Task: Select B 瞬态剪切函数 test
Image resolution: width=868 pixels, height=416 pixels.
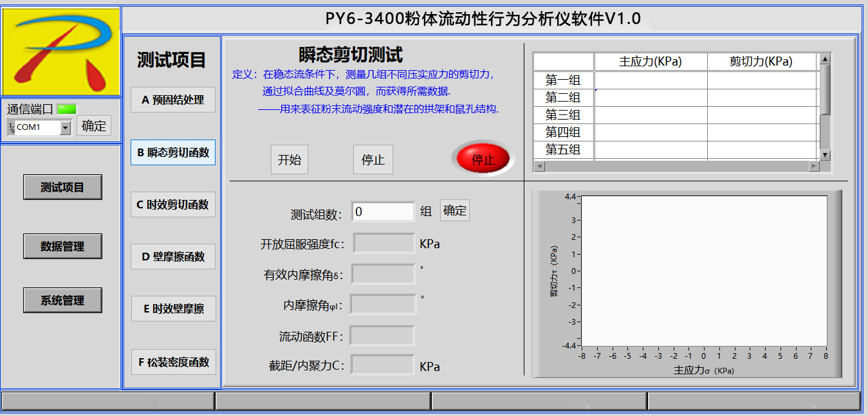Action: pyautogui.click(x=173, y=152)
